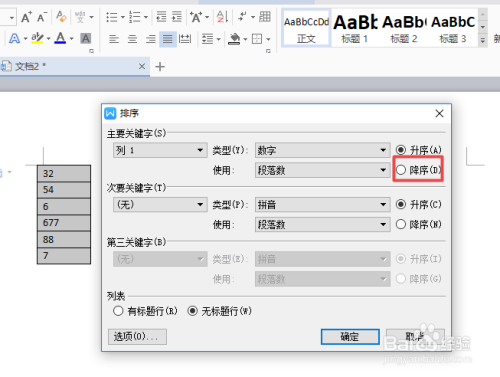The image size is (500, 377).
Task: Select the 升序(C) radio button
Action: pyautogui.click(x=401, y=204)
